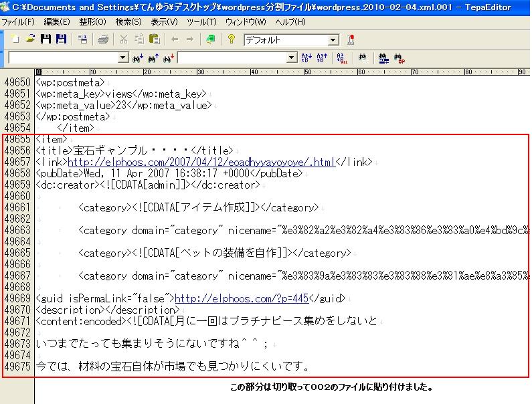Click the redo right arrow icon

pos(190,39)
